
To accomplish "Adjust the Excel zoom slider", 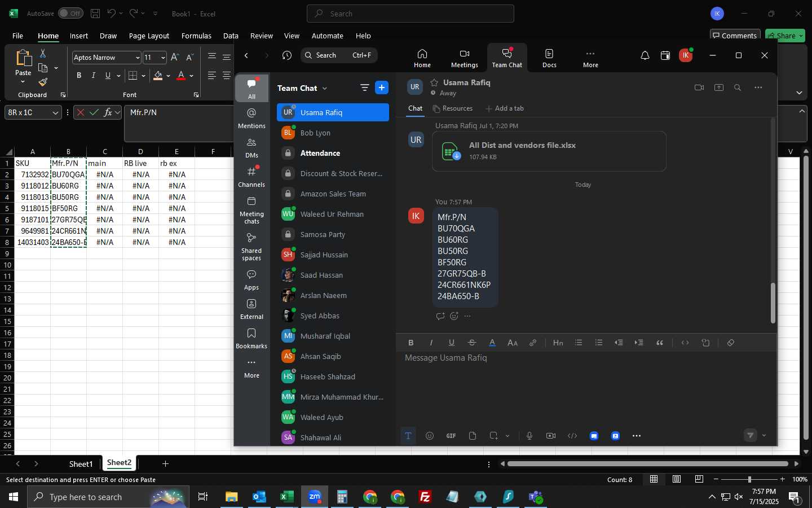I will pos(749,479).
